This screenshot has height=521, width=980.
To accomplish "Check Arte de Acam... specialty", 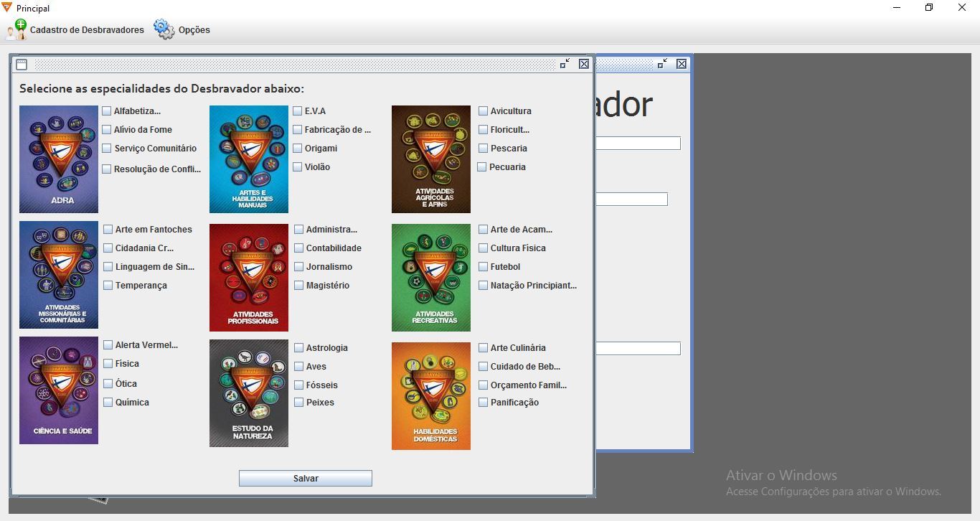I will coord(484,230).
